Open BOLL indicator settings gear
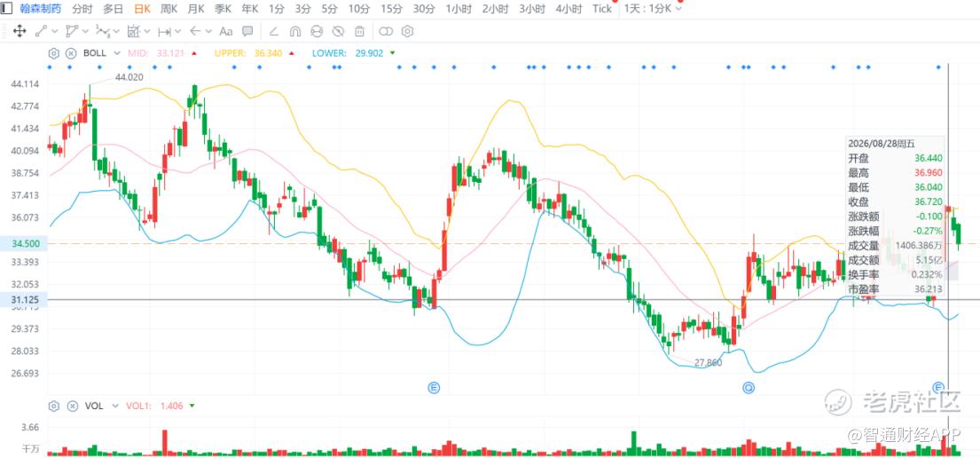This screenshot has width=980, height=458. 54,53
